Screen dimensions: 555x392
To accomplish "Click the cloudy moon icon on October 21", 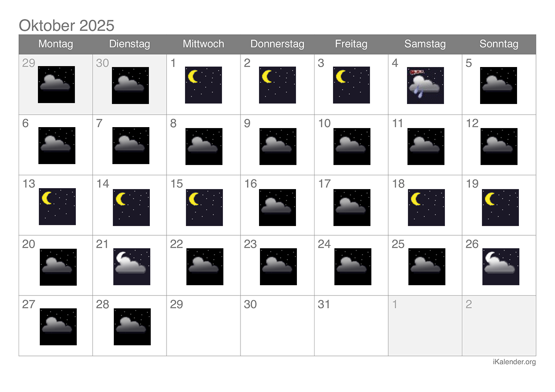I will [131, 267].
